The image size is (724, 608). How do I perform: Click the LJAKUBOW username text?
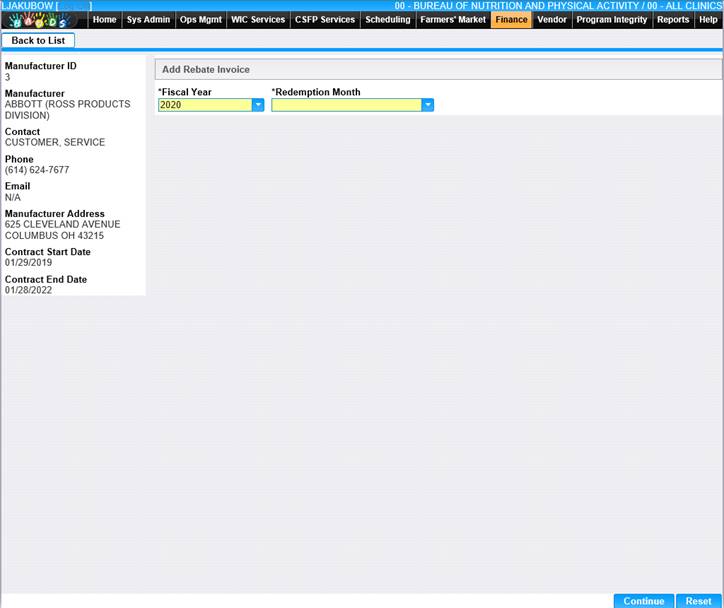27,6
